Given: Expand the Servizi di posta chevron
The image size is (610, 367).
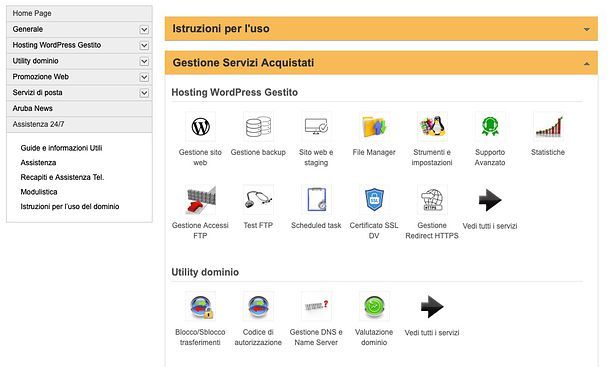Looking at the screenshot, I should (144, 93).
